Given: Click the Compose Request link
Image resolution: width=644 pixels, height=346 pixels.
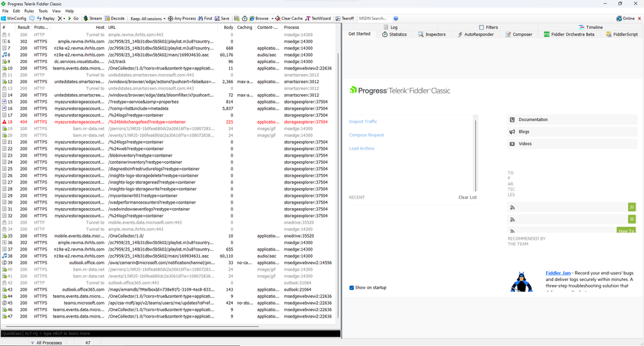Looking at the screenshot, I should pos(366,135).
